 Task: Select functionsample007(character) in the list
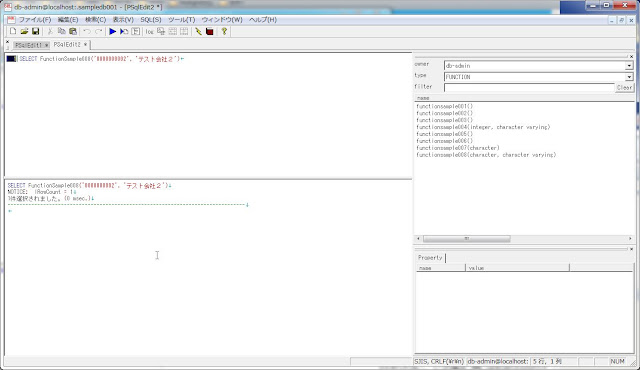(x=458, y=148)
